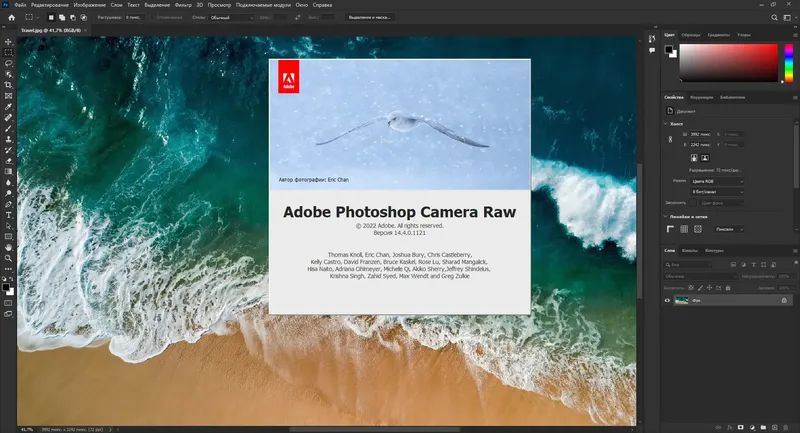Toggle the rulers icon in Линейки и сетки
This screenshot has width=800, height=433.
(x=671, y=229)
